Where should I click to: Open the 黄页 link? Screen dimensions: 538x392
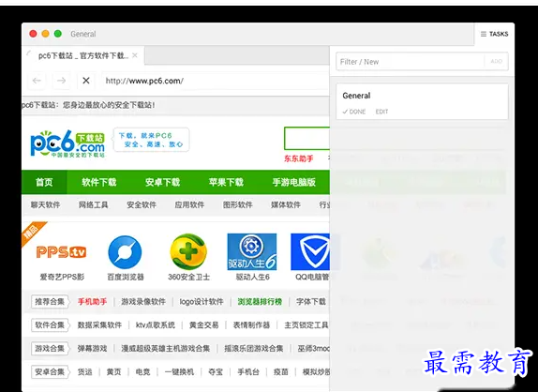[113, 371]
